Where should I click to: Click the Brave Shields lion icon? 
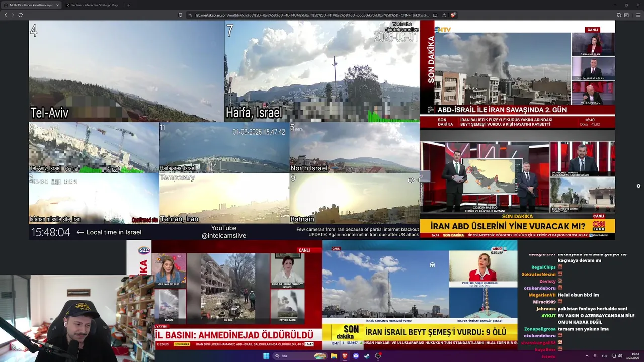pyautogui.click(x=453, y=15)
